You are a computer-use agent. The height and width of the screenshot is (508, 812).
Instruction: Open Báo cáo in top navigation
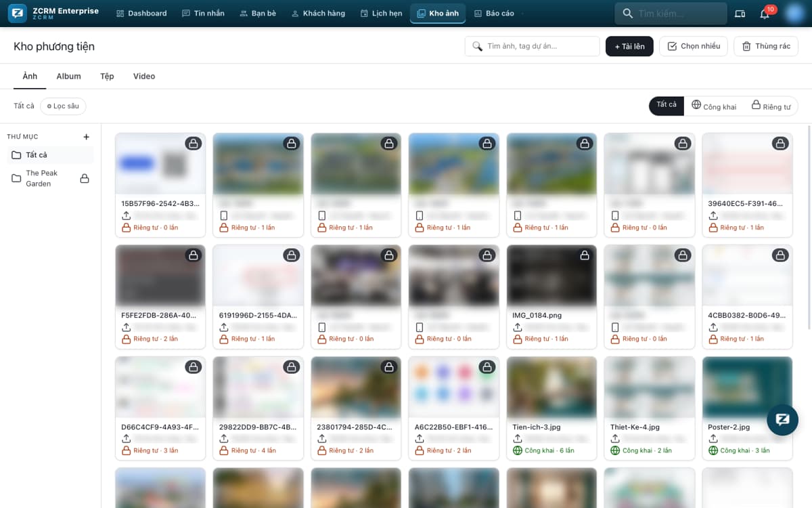[494, 14]
